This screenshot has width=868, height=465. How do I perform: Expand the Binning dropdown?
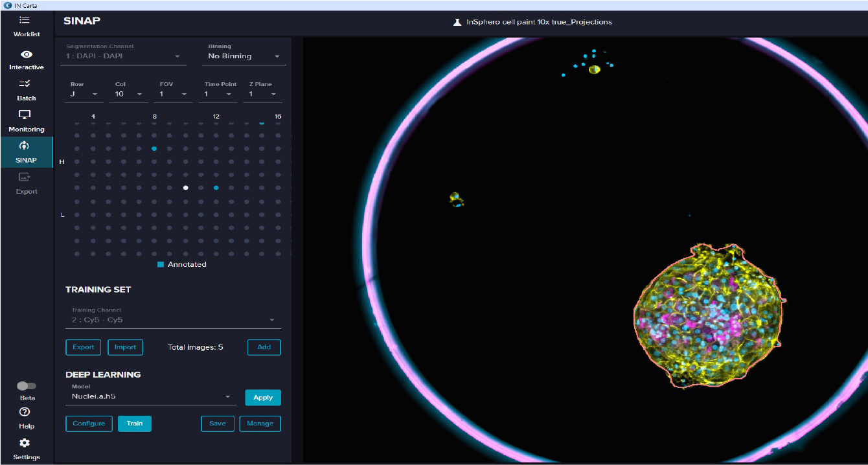tap(244, 56)
